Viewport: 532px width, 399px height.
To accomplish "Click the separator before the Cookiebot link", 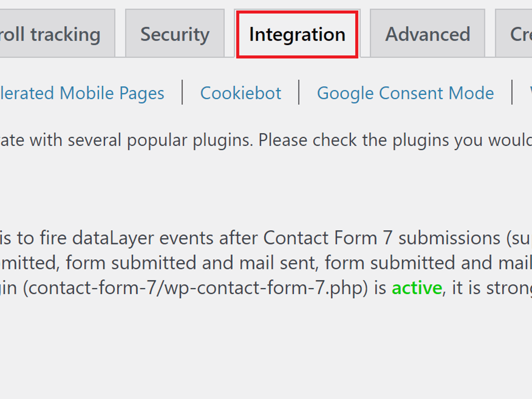I will [x=182, y=92].
